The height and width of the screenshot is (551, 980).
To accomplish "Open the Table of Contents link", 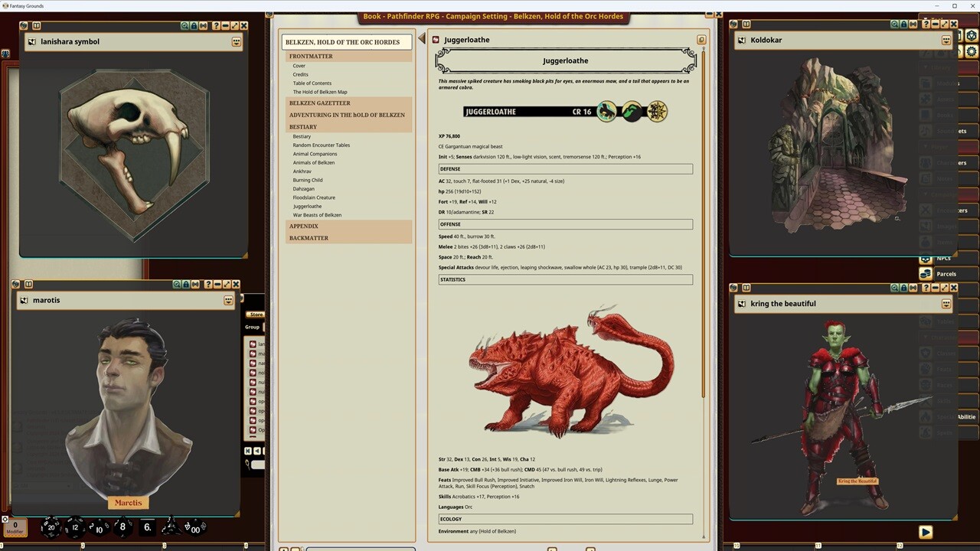I will pos(312,83).
